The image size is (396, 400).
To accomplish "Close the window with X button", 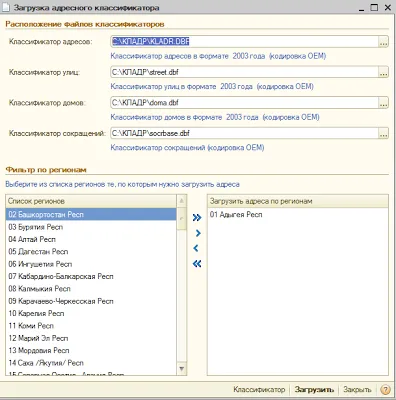I will [388, 7].
